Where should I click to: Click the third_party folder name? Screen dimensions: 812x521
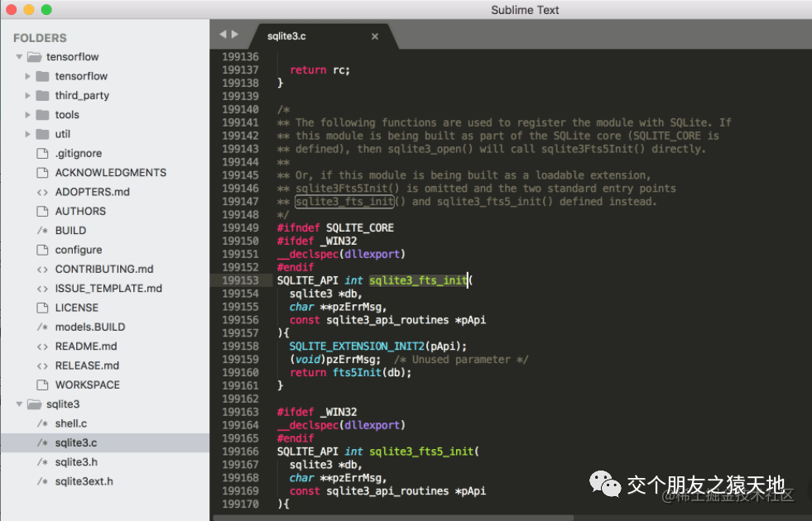click(82, 95)
